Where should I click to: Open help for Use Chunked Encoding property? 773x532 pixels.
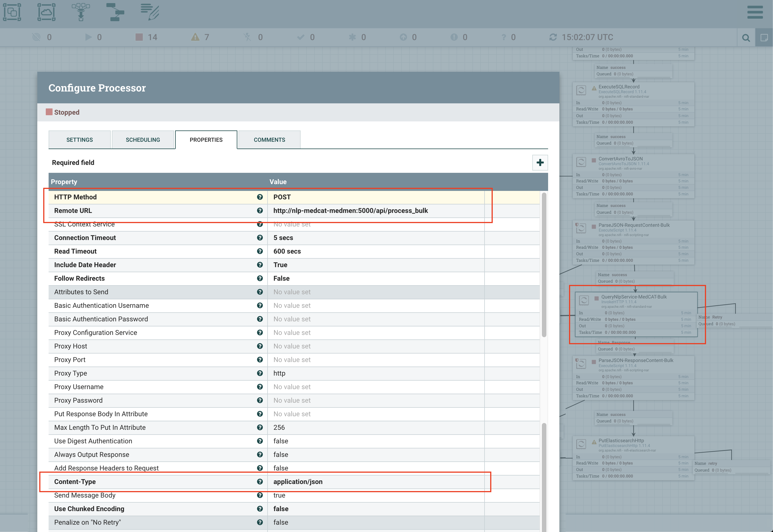[260, 509]
